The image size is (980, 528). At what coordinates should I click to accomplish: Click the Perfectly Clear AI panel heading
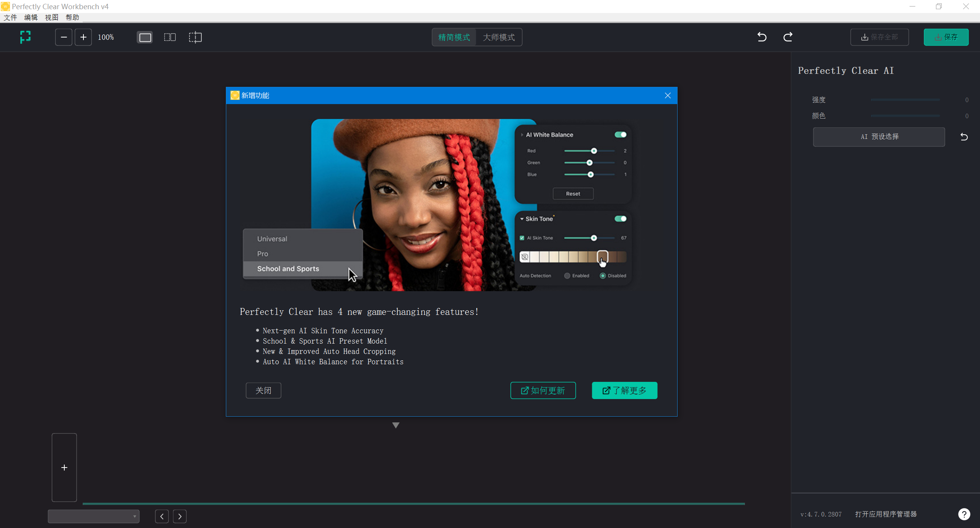point(846,71)
